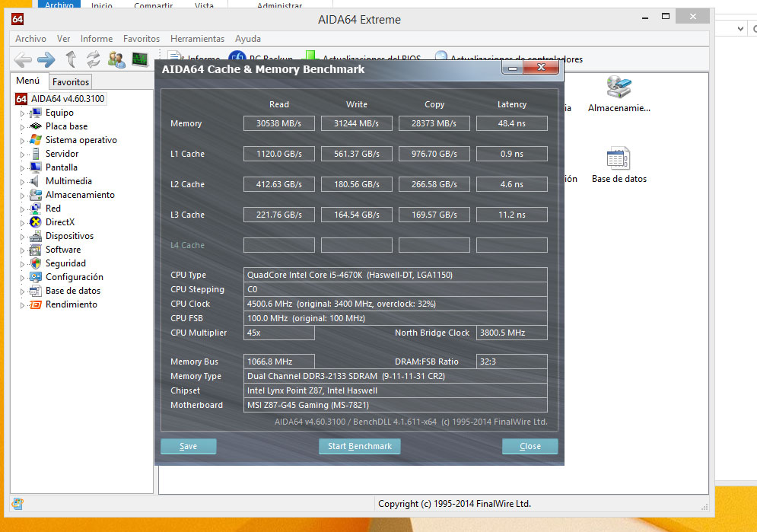Expand the Rendimiento tree node
The height and width of the screenshot is (532, 757).
point(22,305)
